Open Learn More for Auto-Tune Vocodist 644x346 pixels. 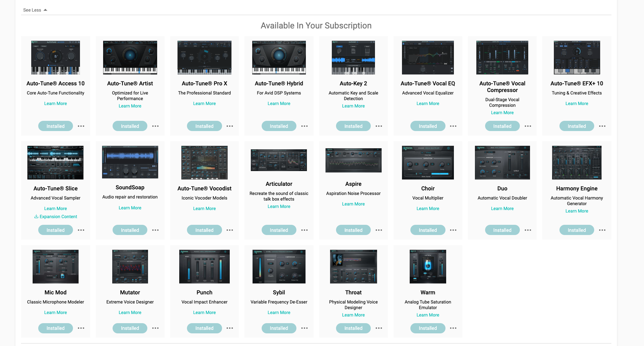tap(204, 209)
